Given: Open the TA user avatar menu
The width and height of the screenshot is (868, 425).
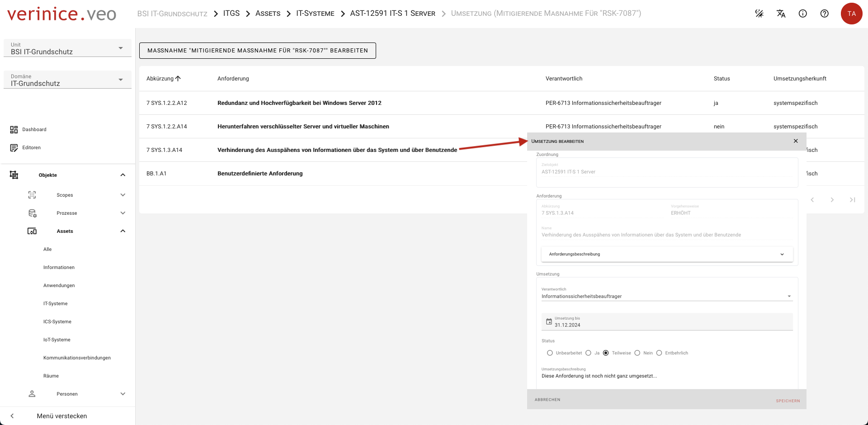Looking at the screenshot, I should coord(851,14).
